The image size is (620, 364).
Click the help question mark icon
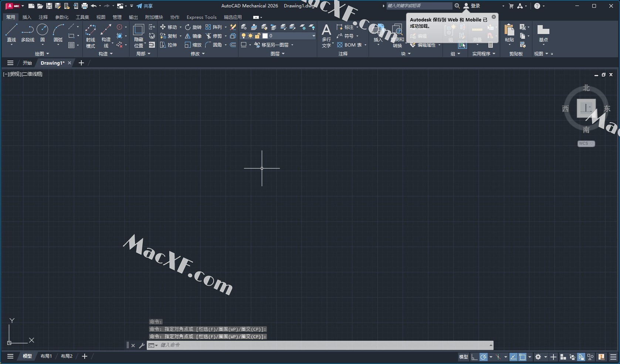[x=537, y=6]
